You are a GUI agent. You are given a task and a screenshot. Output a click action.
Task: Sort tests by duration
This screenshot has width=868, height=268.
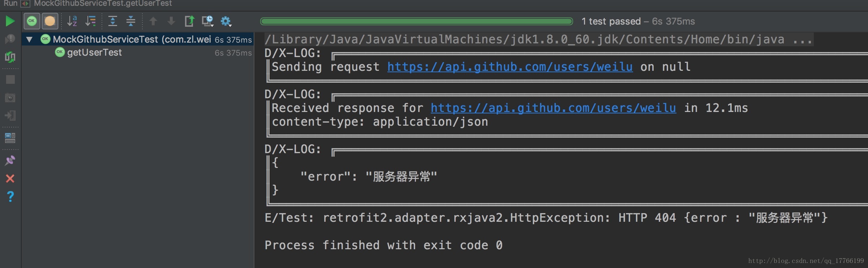pyautogui.click(x=90, y=21)
